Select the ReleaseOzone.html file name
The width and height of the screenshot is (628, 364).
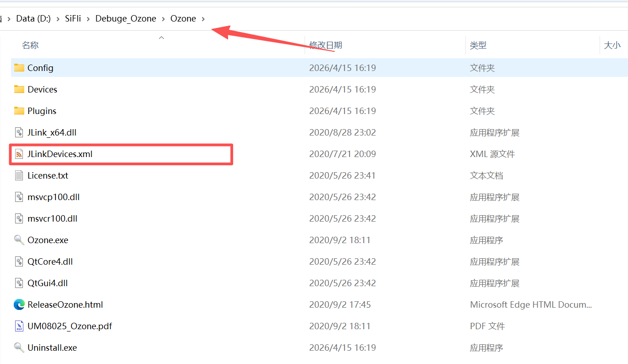coord(65,304)
